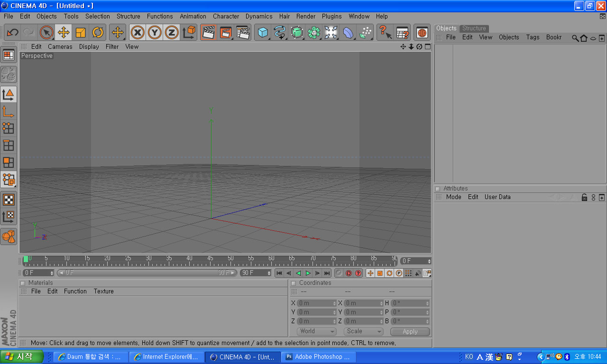Image resolution: width=607 pixels, height=364 pixels.
Task: Open Materials panel Texture menu
Action: [x=104, y=291]
